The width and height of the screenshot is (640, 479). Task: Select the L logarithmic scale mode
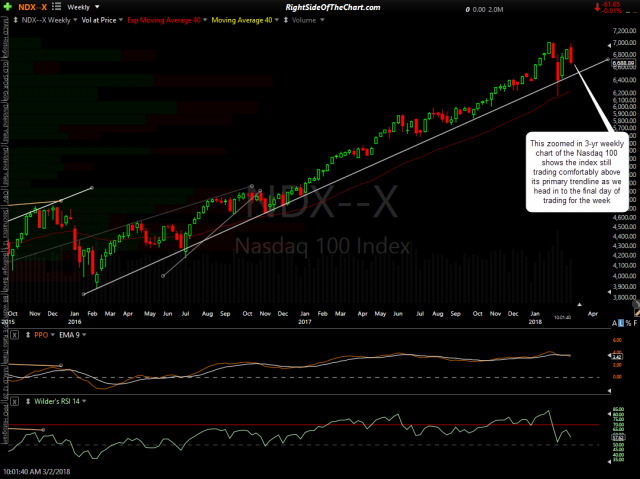621,323
